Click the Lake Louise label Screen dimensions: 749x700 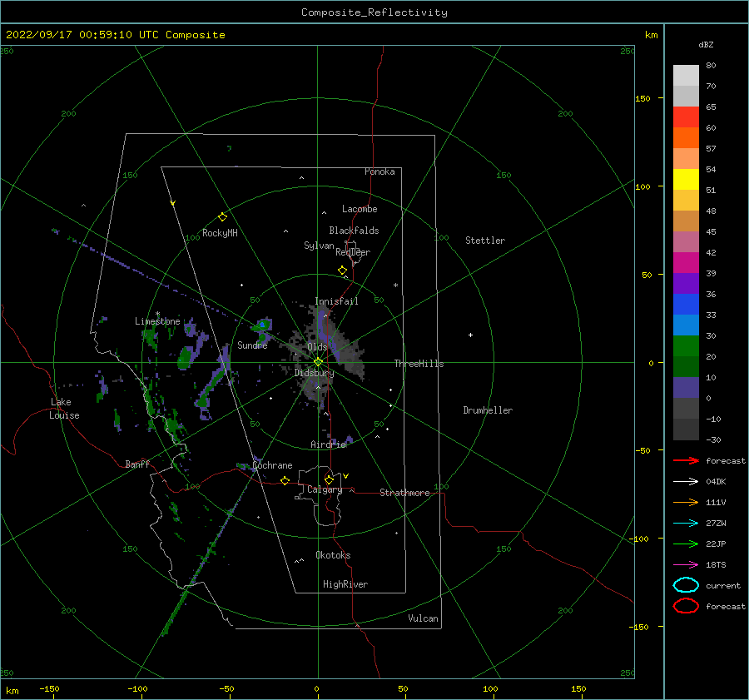(x=64, y=409)
